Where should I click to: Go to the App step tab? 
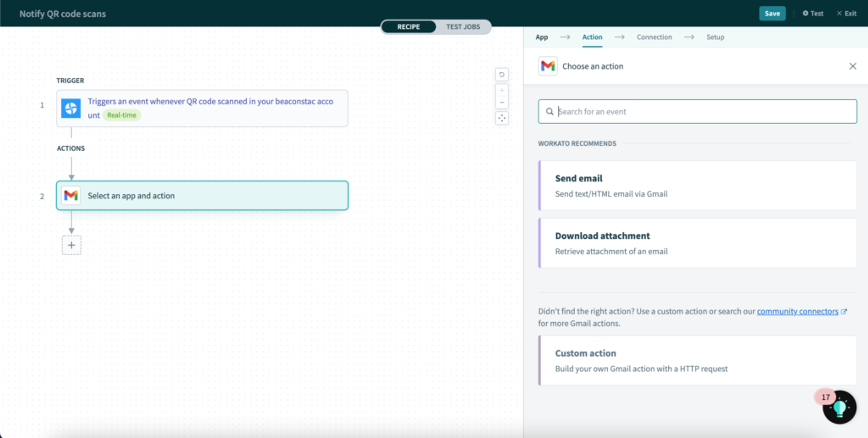click(x=542, y=37)
